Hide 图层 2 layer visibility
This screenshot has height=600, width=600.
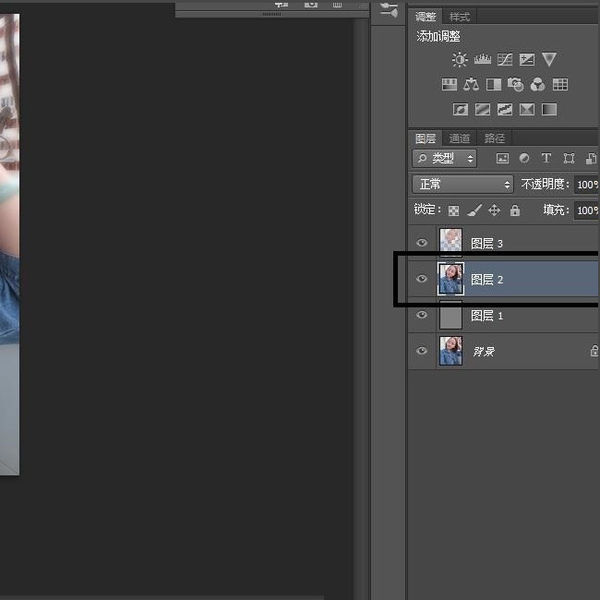pos(422,279)
